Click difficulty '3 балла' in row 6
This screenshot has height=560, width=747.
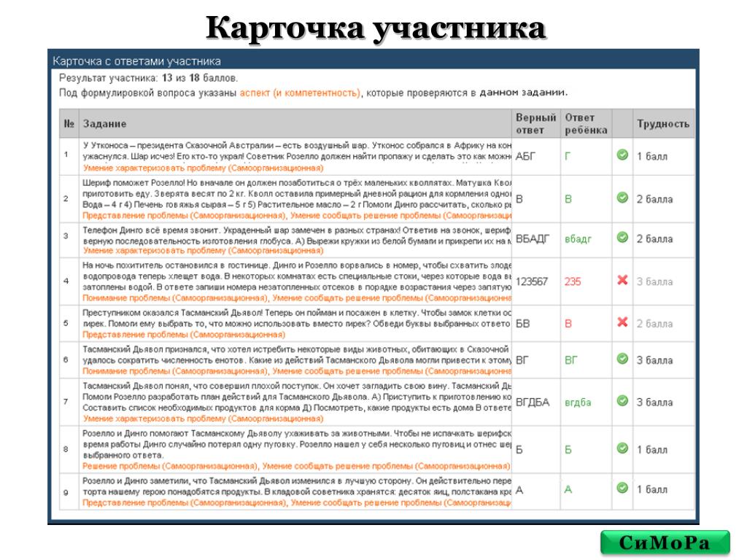click(655, 360)
